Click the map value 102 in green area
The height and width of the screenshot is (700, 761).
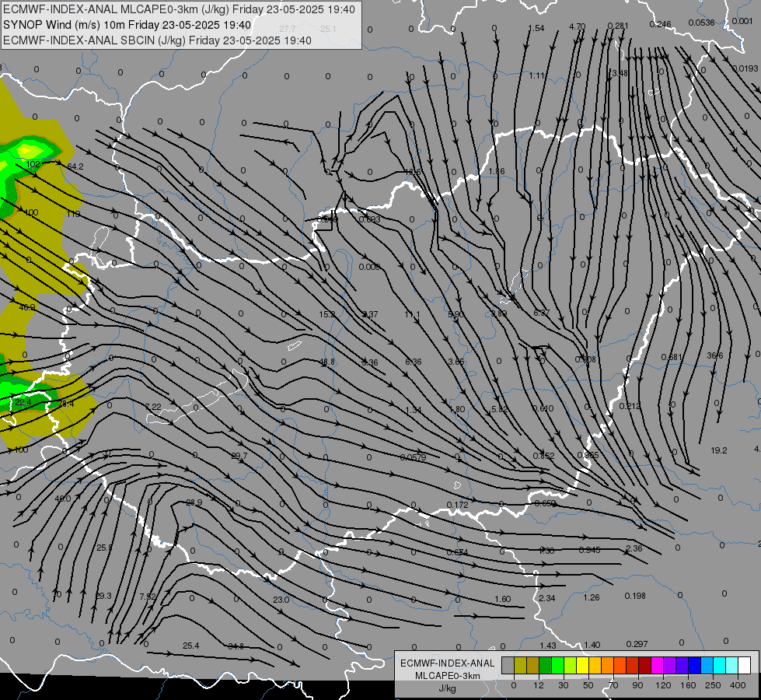click(x=33, y=164)
